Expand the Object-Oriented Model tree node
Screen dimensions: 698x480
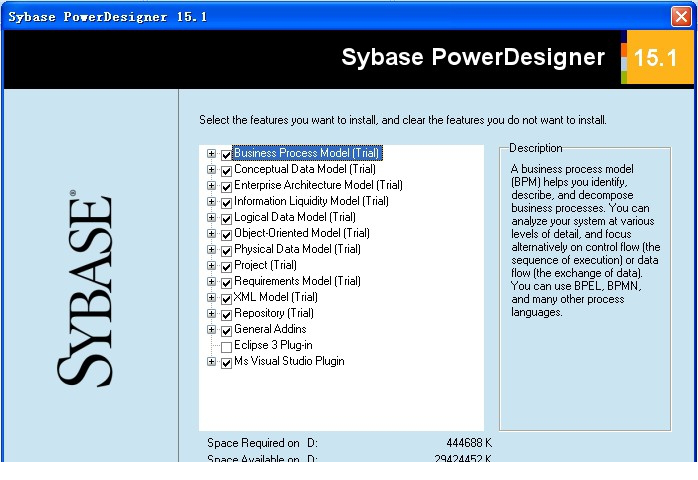click(x=211, y=234)
